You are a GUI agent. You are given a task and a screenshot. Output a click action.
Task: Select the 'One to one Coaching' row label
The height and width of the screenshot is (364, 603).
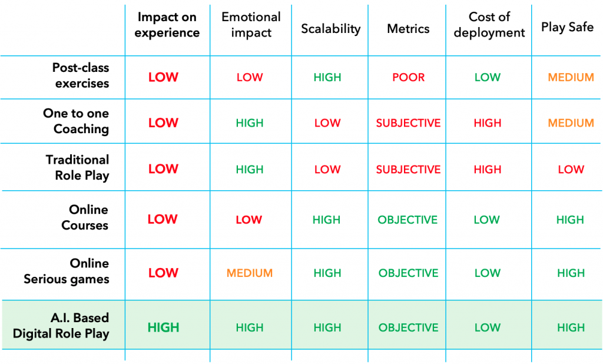(x=76, y=121)
